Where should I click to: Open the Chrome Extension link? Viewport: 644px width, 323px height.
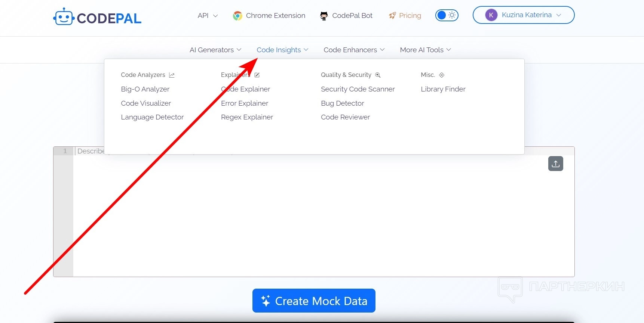click(269, 16)
